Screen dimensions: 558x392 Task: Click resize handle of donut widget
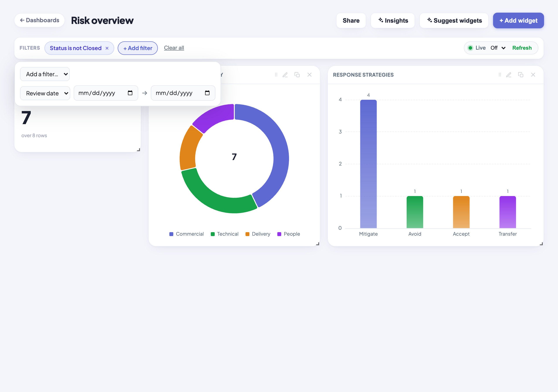click(317, 244)
